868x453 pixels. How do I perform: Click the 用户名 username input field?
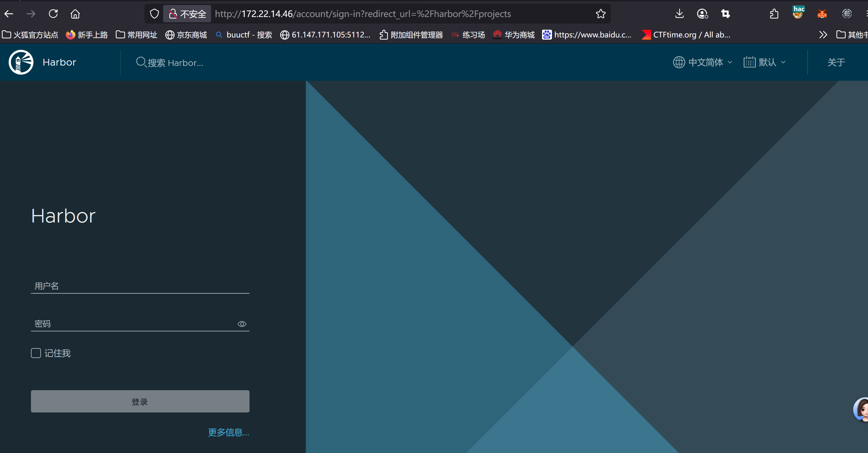pyautogui.click(x=140, y=286)
